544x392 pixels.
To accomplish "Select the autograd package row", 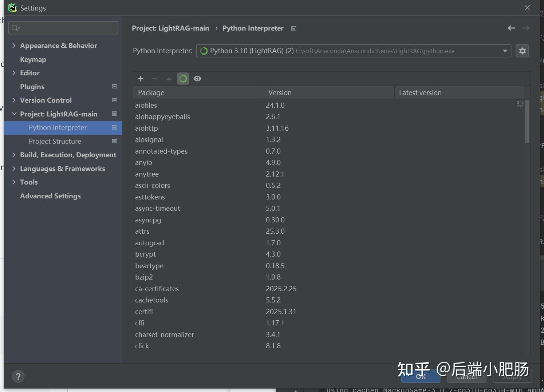I will [329, 243].
